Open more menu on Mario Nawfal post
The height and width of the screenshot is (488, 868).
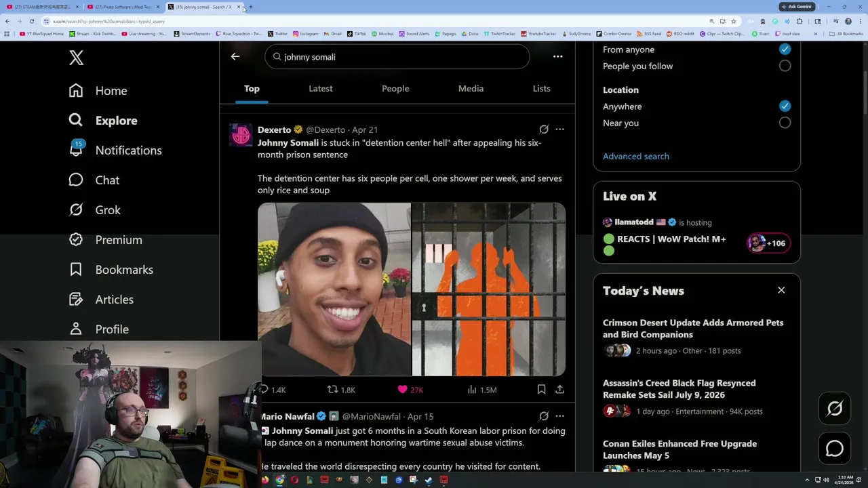click(559, 416)
